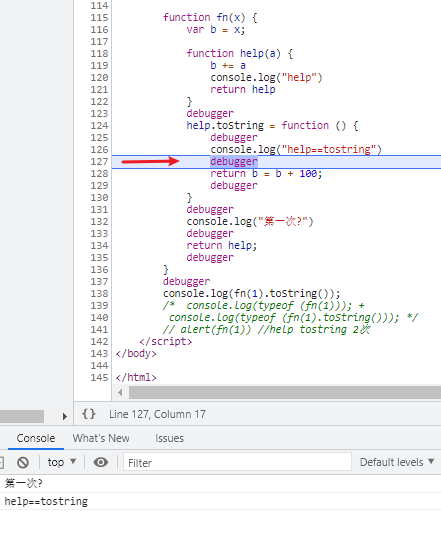Click the debugger statement on line 125
The image size is (441, 542).
pyautogui.click(x=234, y=138)
